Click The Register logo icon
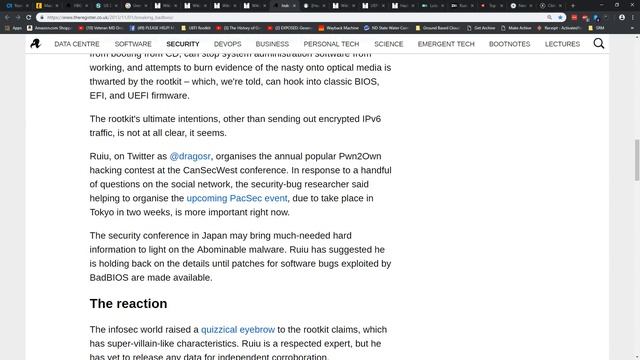 click(36, 43)
